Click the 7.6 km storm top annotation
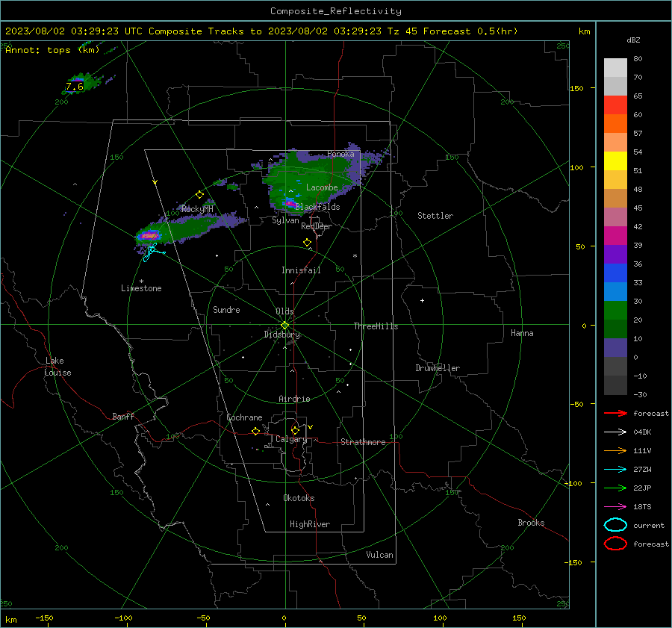Image resolution: width=672 pixels, height=628 pixels. (75, 87)
